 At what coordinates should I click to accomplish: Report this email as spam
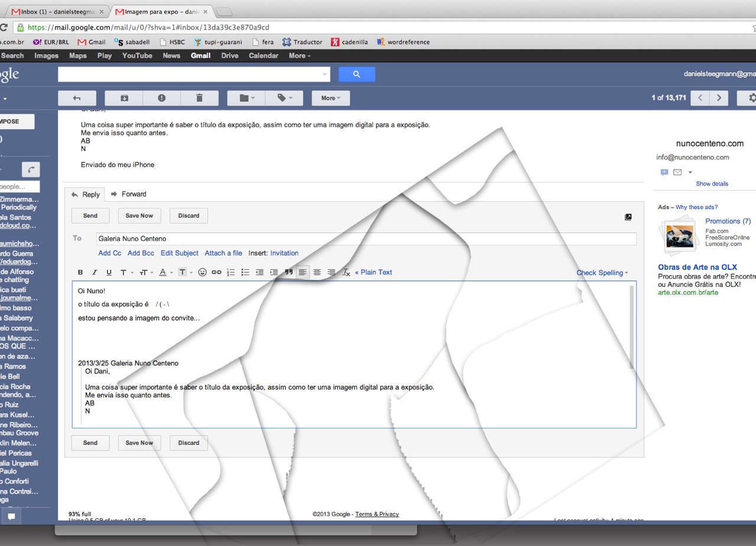[162, 98]
